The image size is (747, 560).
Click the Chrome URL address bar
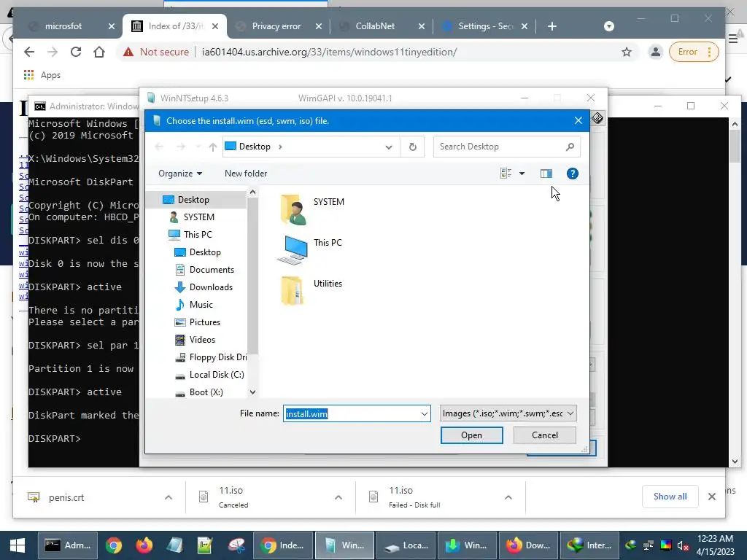click(329, 52)
